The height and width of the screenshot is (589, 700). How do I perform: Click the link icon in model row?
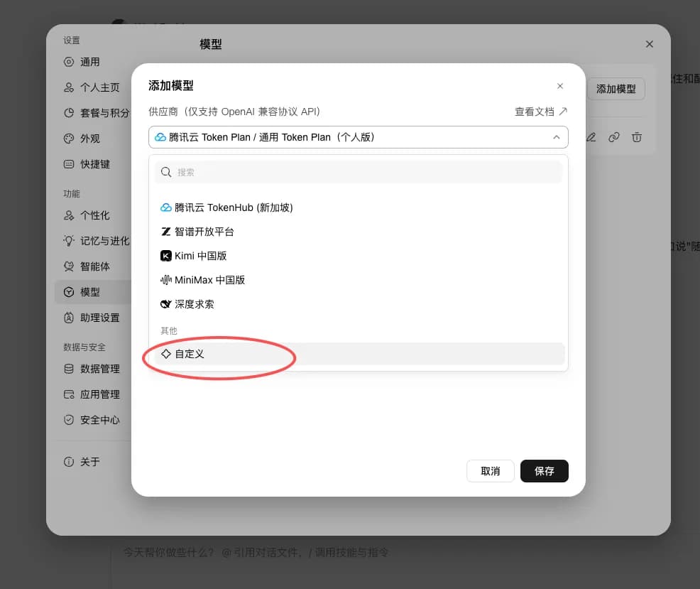point(614,137)
